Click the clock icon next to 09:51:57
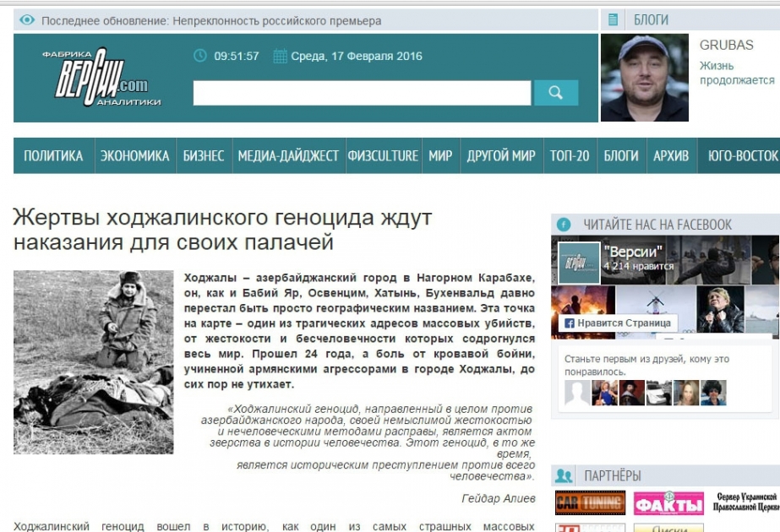Image resolution: width=780 pixels, height=532 pixels. click(200, 56)
